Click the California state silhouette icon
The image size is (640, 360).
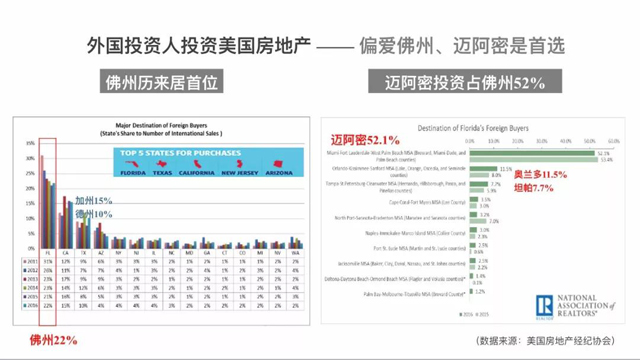tap(197, 164)
